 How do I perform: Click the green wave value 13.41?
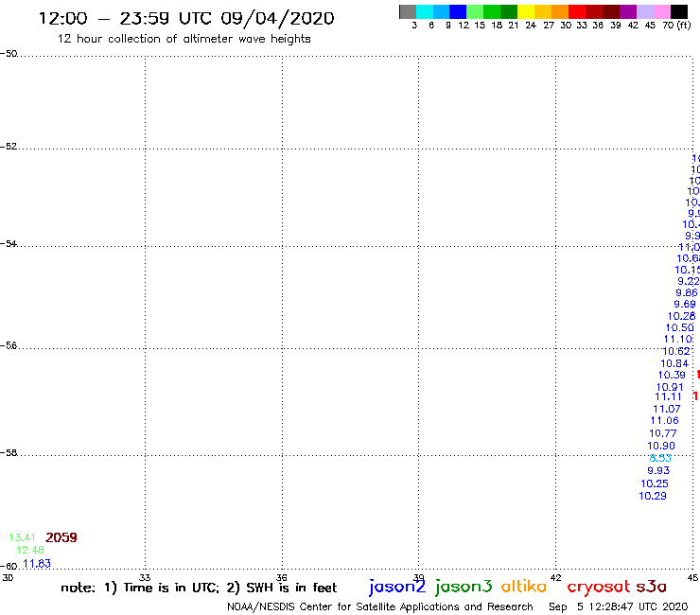coord(23,537)
